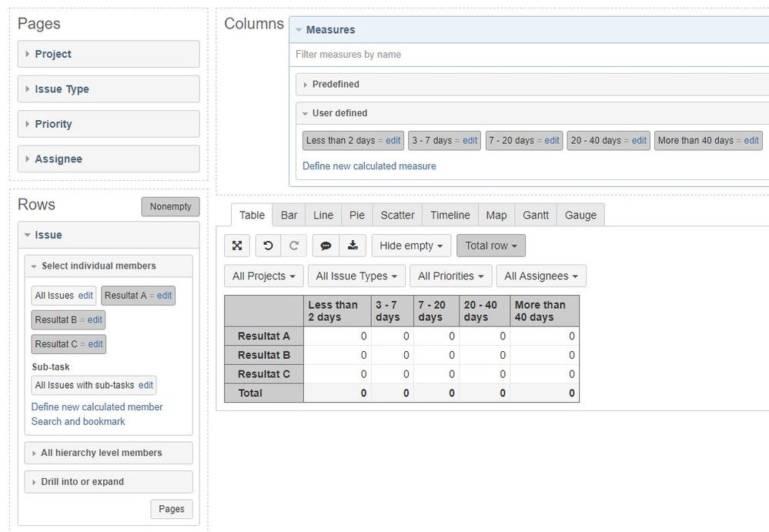Edit the More than 40 days measure

pos(751,141)
